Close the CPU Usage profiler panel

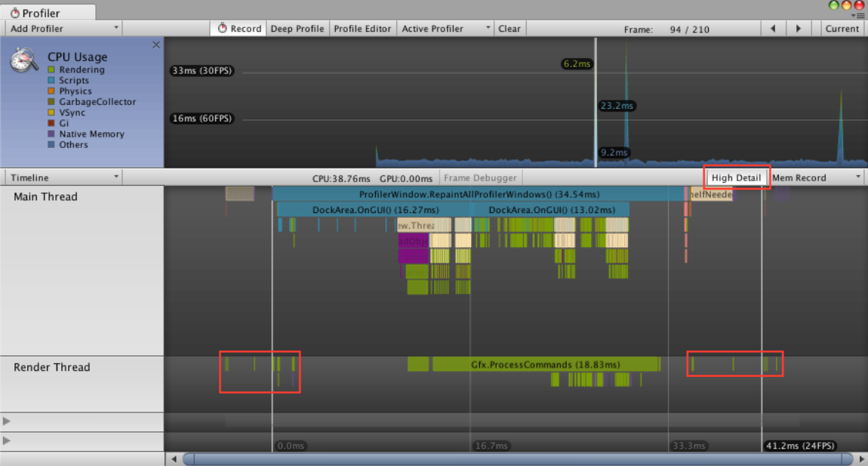point(156,45)
